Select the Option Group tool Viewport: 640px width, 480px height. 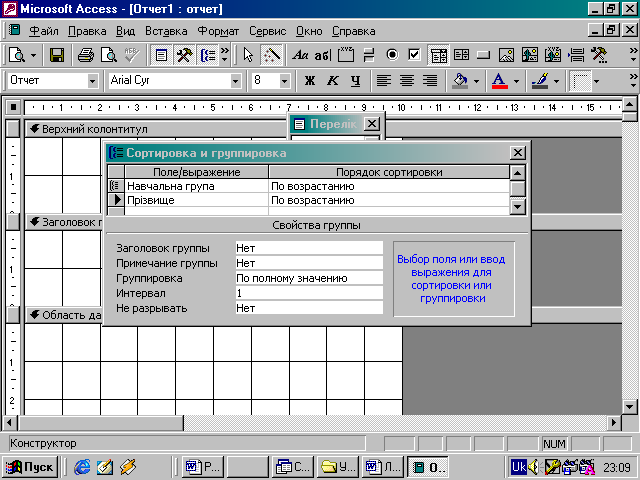coord(346,55)
